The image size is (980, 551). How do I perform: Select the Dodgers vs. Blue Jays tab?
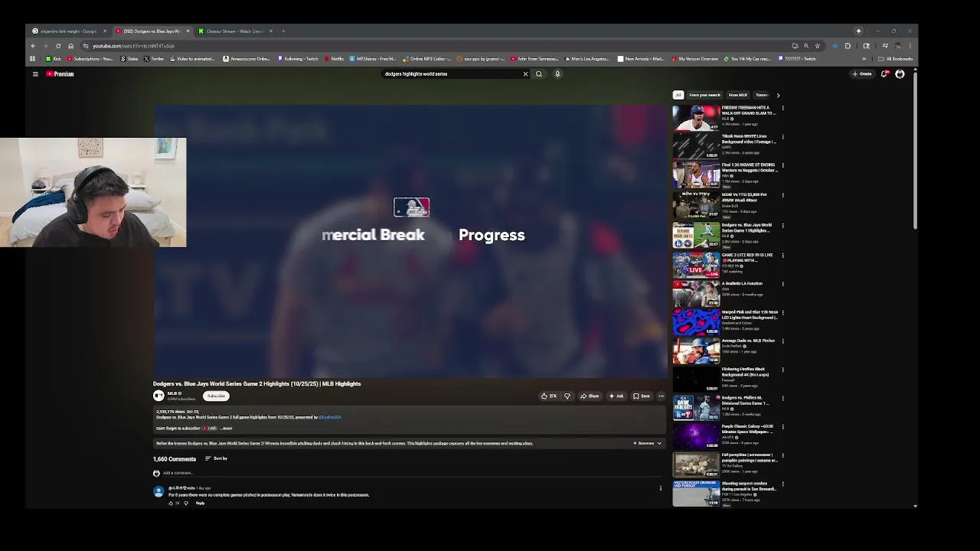point(152,31)
